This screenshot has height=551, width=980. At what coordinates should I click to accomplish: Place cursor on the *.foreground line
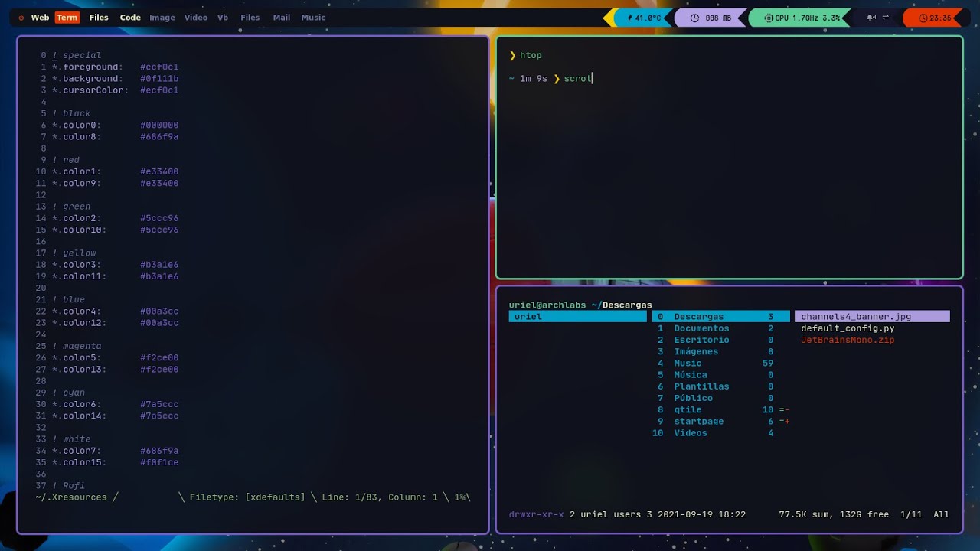[x=115, y=67]
